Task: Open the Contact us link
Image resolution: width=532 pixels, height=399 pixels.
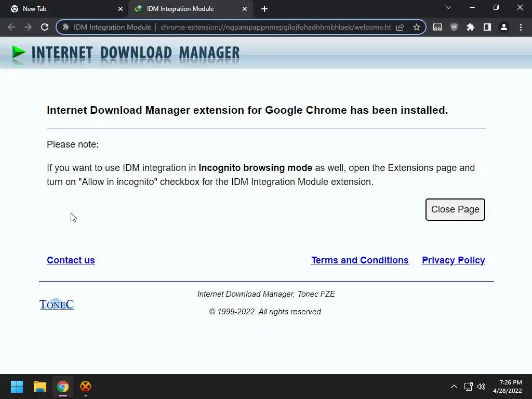Action: coord(71,260)
